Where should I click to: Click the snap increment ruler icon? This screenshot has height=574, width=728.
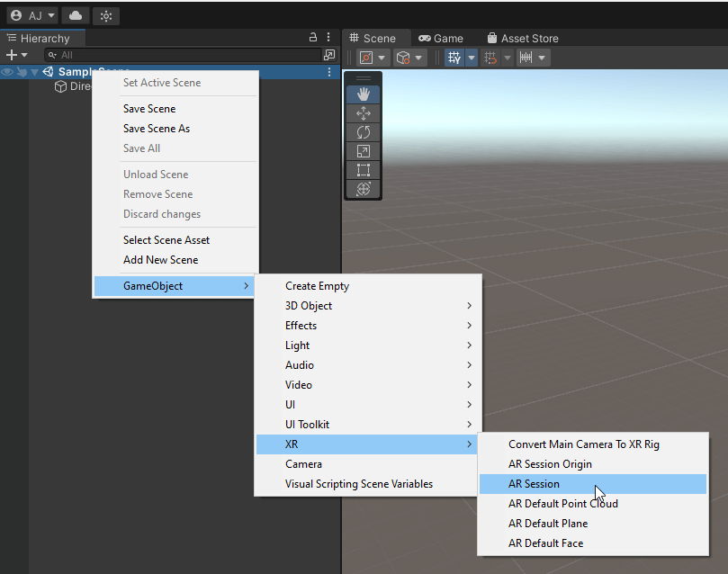pyautogui.click(x=526, y=58)
